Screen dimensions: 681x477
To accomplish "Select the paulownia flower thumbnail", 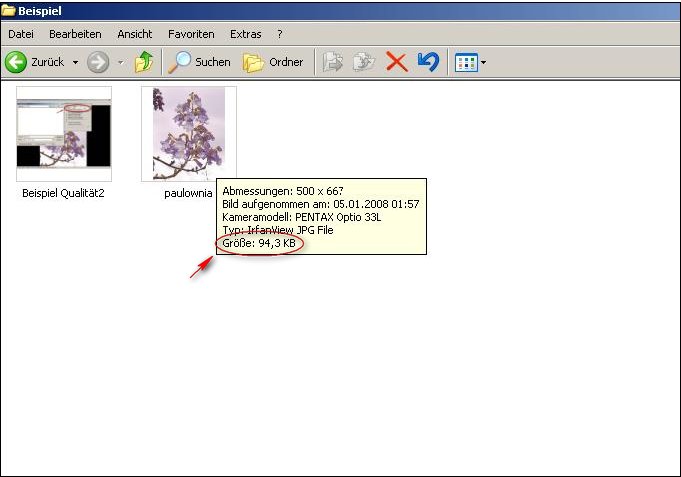I will coord(189,133).
